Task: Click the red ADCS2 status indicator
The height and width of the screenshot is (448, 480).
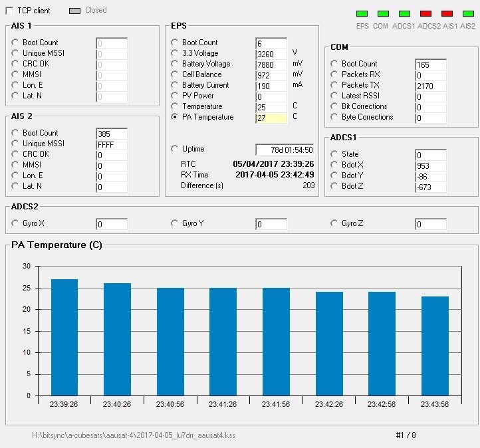Action: click(x=425, y=13)
